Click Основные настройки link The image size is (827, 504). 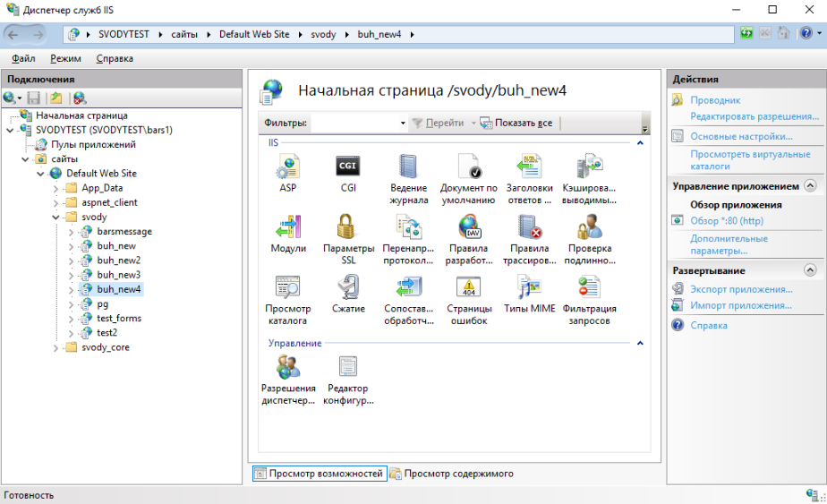tap(741, 137)
